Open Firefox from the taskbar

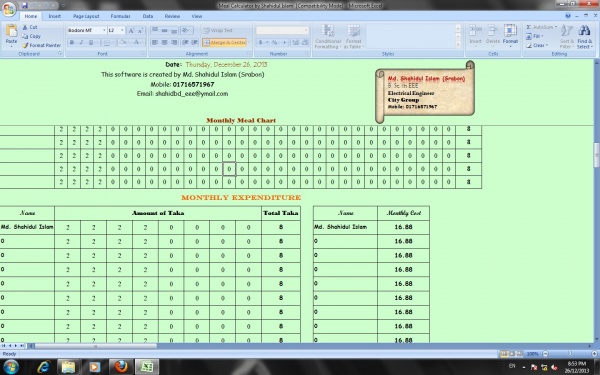tap(121, 367)
